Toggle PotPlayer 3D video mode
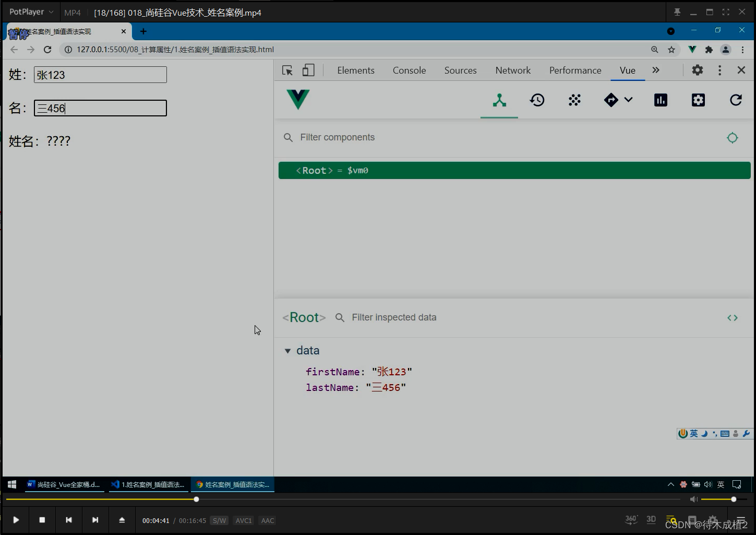The height and width of the screenshot is (535, 756). click(x=651, y=519)
